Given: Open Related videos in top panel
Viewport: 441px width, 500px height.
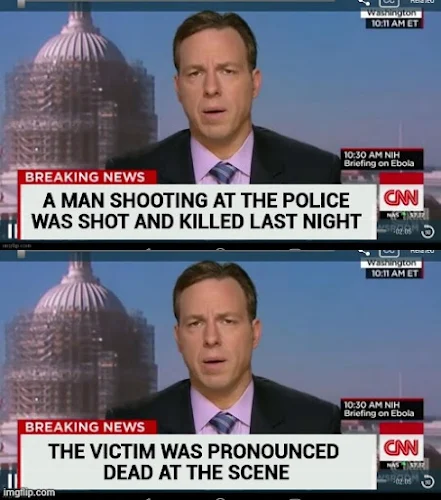Looking at the screenshot, I should (x=421, y=2).
